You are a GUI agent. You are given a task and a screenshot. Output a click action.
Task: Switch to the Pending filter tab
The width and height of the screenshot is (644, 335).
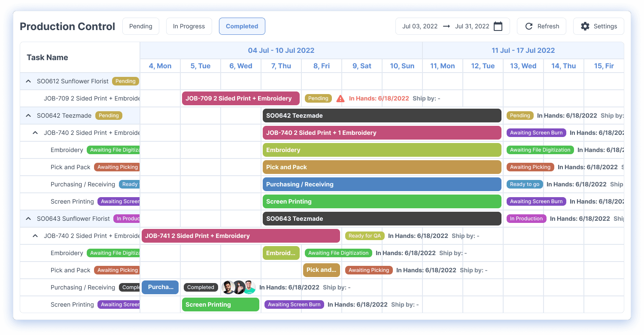point(140,26)
